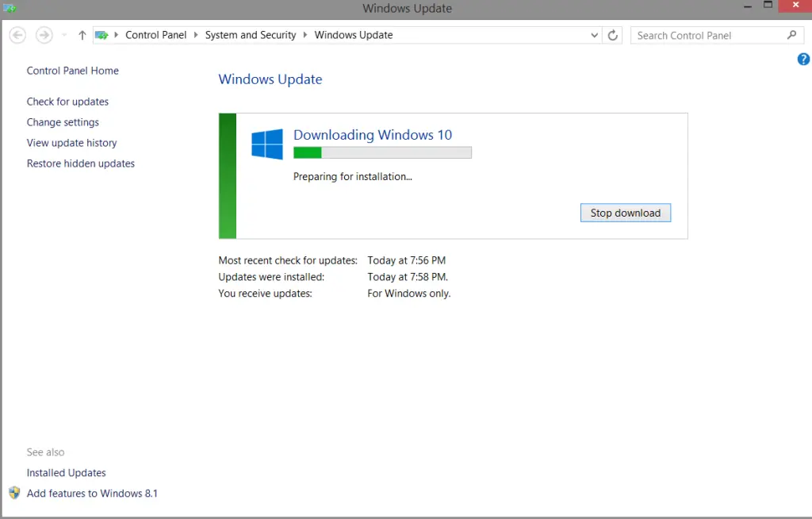Click the 'Updates were installed:' label
The image size is (812, 519).
[271, 277]
